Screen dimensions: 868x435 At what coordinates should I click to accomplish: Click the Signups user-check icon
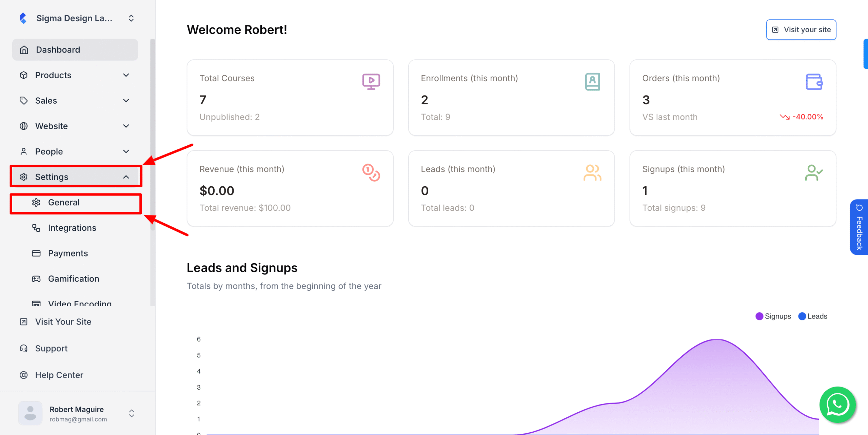coord(814,173)
